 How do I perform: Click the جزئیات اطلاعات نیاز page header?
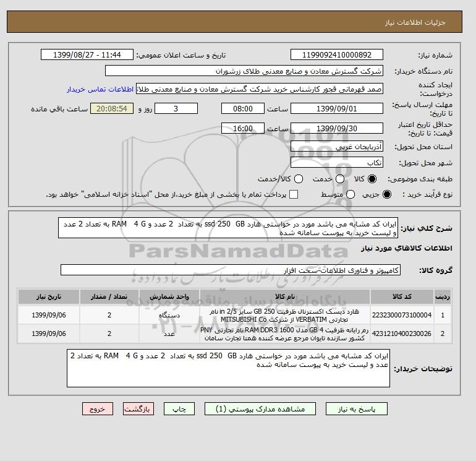tap(415, 22)
